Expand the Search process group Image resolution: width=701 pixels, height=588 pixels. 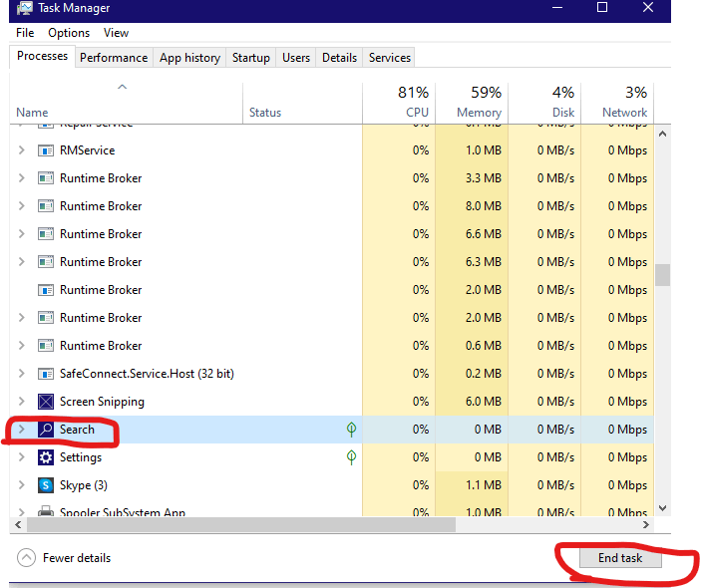(21, 430)
